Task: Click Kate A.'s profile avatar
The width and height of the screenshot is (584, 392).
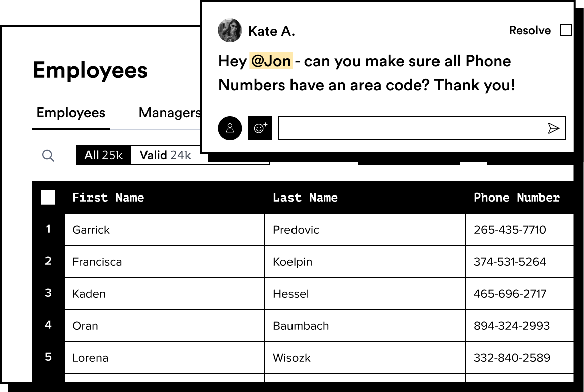Action: pos(230,31)
